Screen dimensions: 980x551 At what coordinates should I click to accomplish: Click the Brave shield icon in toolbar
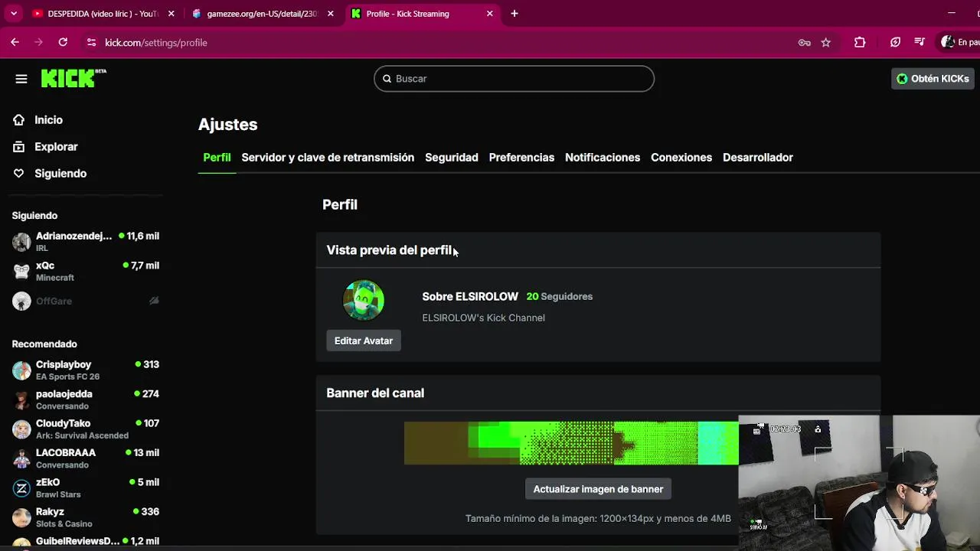pos(895,43)
